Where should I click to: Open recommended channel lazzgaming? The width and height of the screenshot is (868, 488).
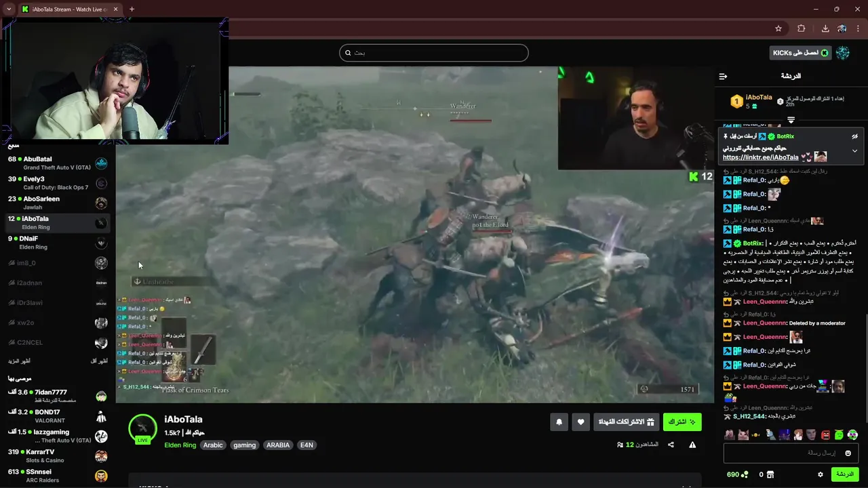(x=58, y=436)
